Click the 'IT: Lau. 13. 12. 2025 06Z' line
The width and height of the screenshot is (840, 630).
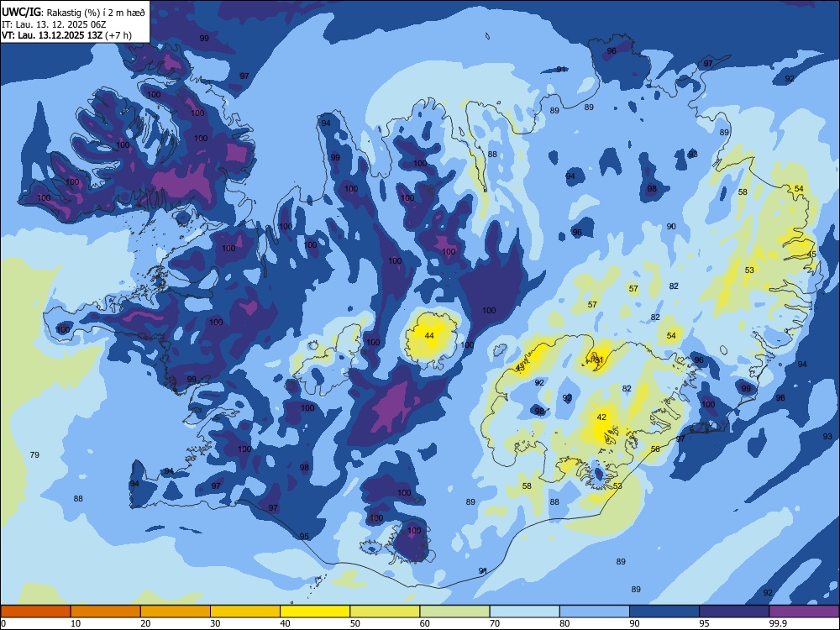[x=54, y=24]
